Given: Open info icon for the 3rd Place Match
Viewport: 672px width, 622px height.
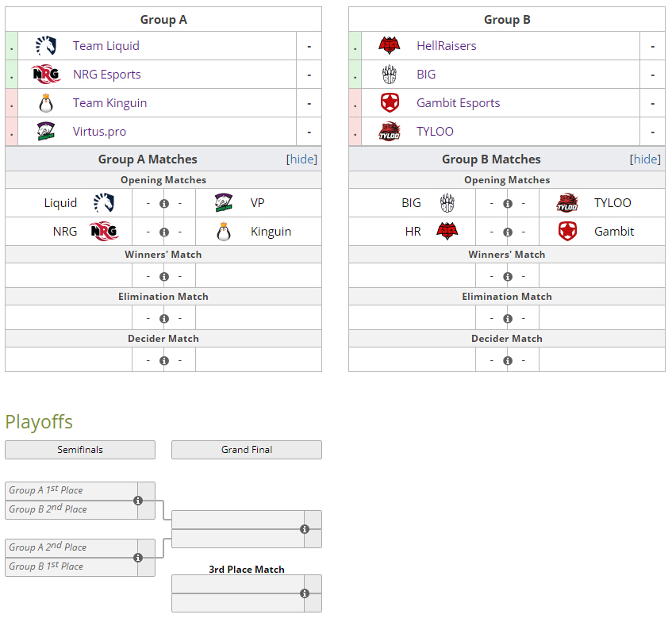Looking at the screenshot, I should (x=305, y=593).
